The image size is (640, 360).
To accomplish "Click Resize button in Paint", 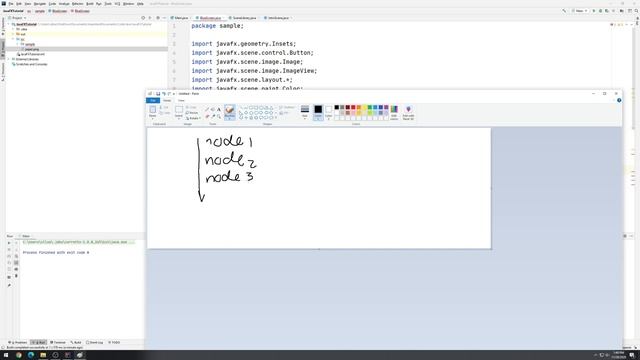I will pos(193,113).
